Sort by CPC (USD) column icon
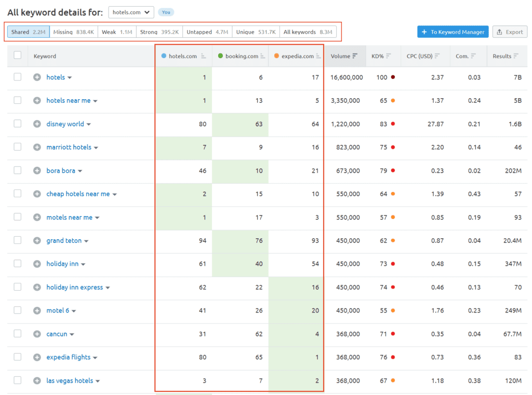The image size is (532, 395). pos(437,56)
